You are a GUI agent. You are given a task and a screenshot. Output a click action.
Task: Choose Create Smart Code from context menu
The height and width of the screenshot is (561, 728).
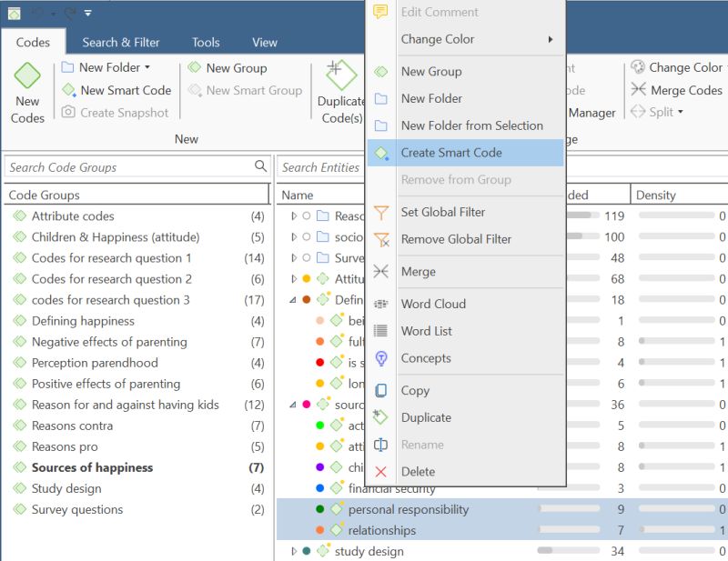(465, 153)
